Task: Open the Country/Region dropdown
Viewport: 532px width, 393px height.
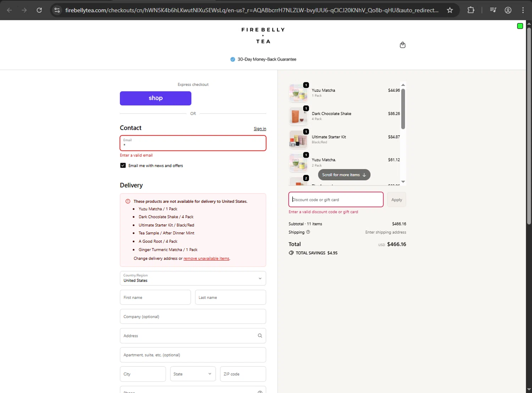Action: tap(193, 278)
